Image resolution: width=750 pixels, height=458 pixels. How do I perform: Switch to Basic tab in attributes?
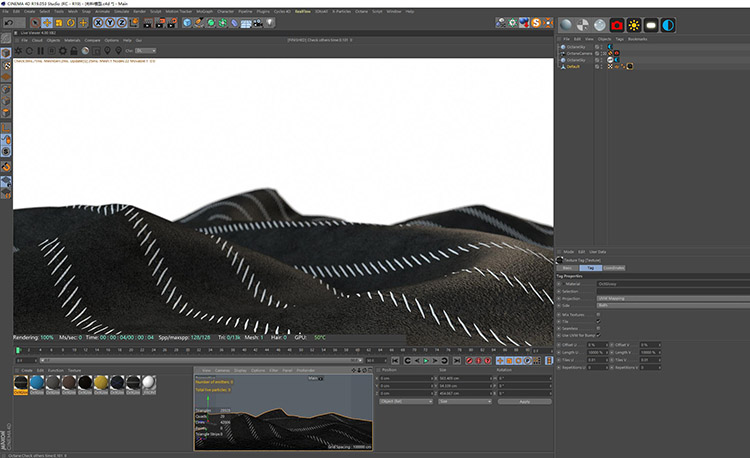567,268
